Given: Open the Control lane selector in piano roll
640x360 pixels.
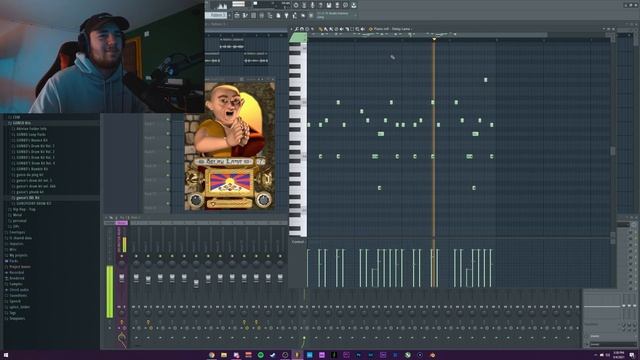Looking at the screenshot, I should coord(298,242).
